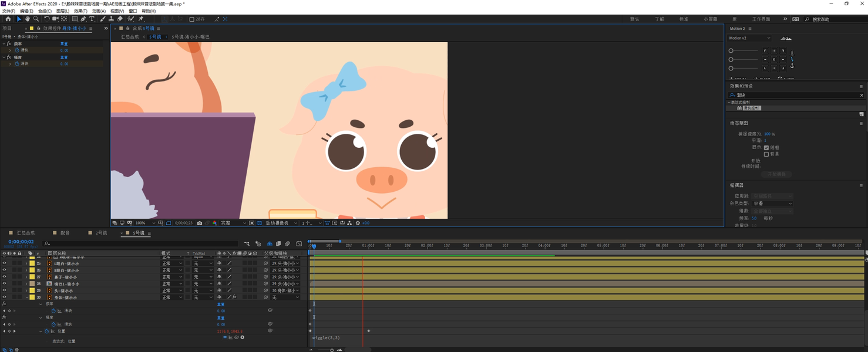Open the 完整 resolution dropdown
The width and height of the screenshot is (868, 352).
pyautogui.click(x=234, y=223)
